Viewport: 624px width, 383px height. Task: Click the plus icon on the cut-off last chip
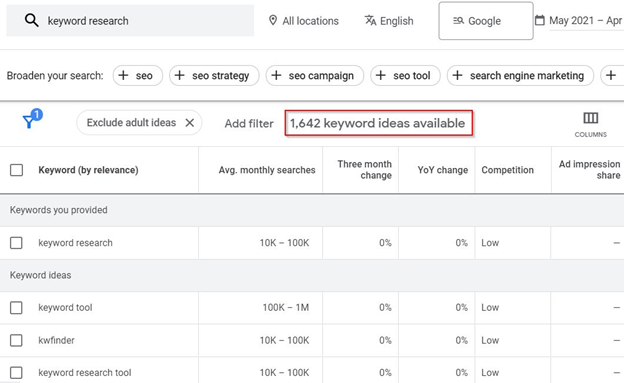(611, 75)
